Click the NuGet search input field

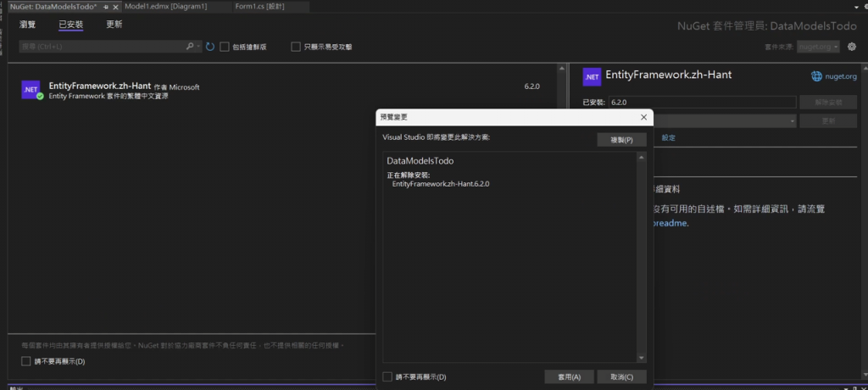(103, 47)
